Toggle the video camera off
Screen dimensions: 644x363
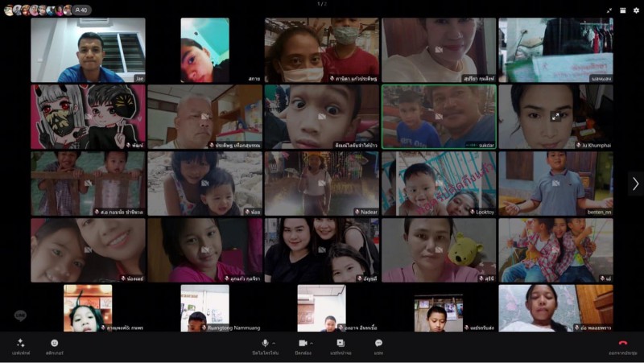(303, 343)
